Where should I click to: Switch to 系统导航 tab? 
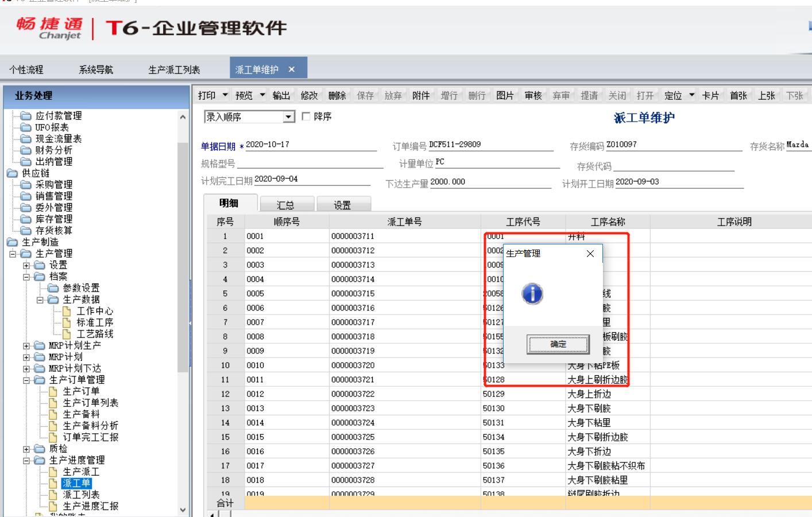[96, 69]
